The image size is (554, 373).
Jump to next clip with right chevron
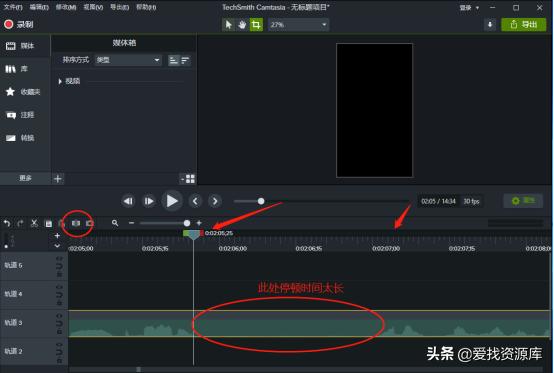pos(215,201)
